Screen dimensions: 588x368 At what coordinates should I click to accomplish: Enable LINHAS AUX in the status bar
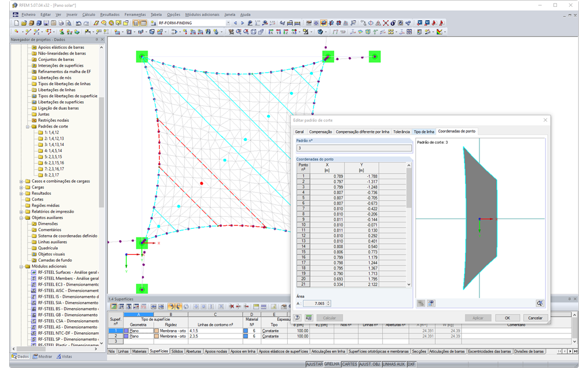(x=393, y=365)
